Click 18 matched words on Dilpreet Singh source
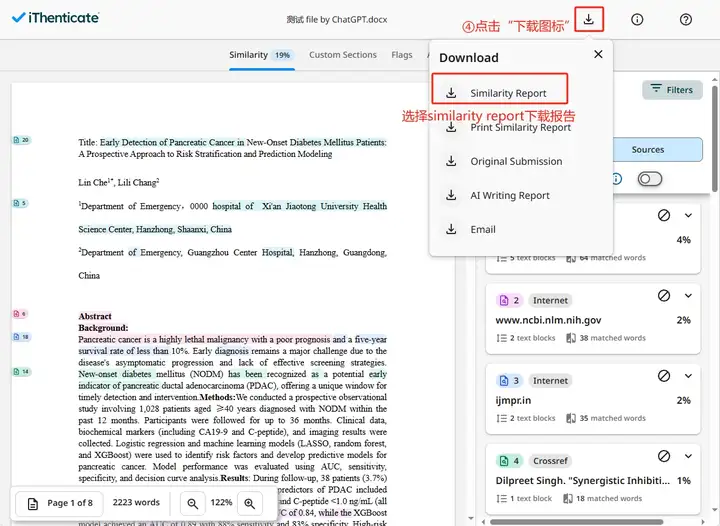This screenshot has height=526, width=720. point(602,498)
